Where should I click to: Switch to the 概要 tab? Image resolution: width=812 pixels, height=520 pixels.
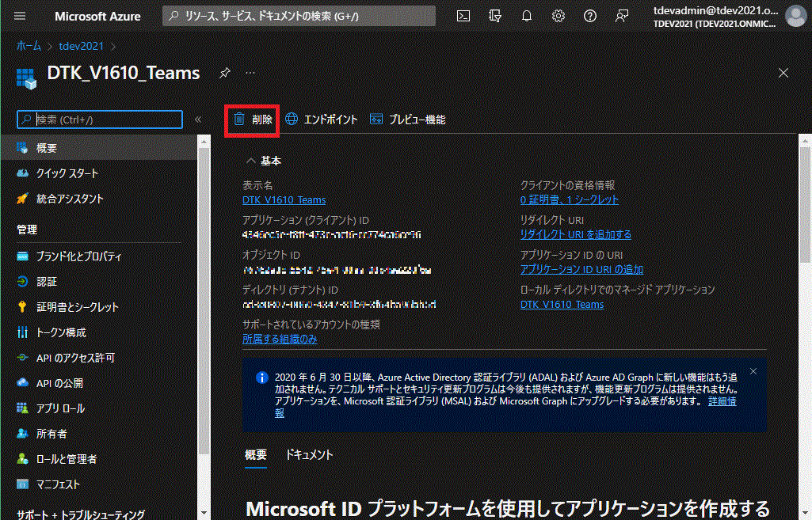pyautogui.click(x=256, y=455)
